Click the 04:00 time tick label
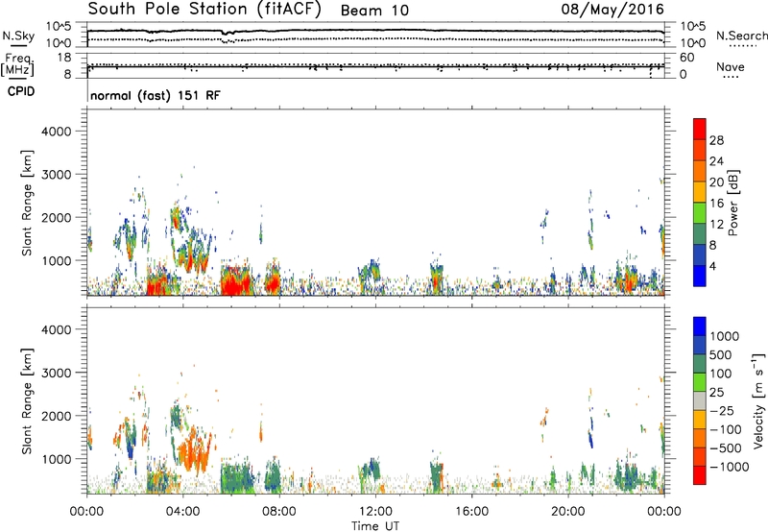This screenshot has width=768, height=532. pos(182,512)
